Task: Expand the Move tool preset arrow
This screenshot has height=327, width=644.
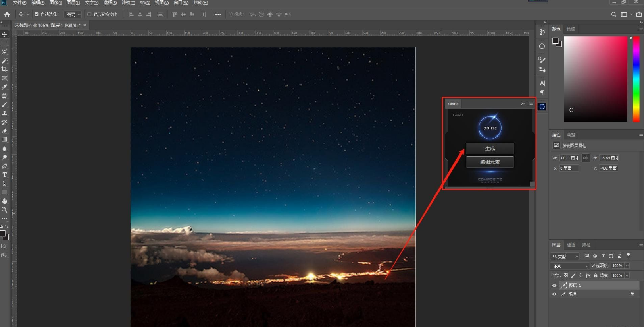Action: click(28, 14)
